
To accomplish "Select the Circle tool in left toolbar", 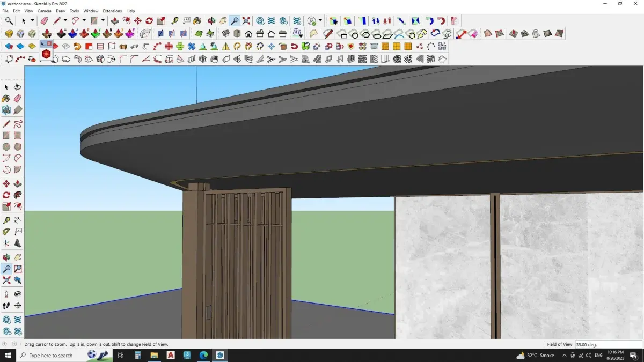I will point(6,147).
